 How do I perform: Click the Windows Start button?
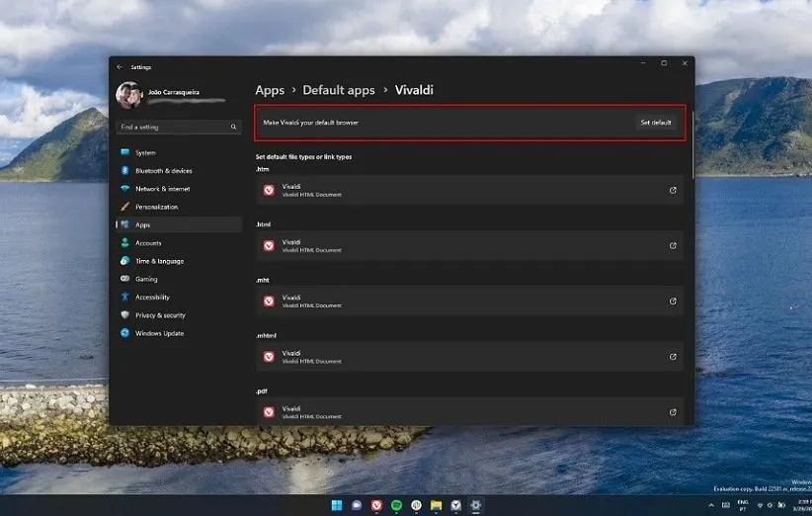[x=337, y=505]
